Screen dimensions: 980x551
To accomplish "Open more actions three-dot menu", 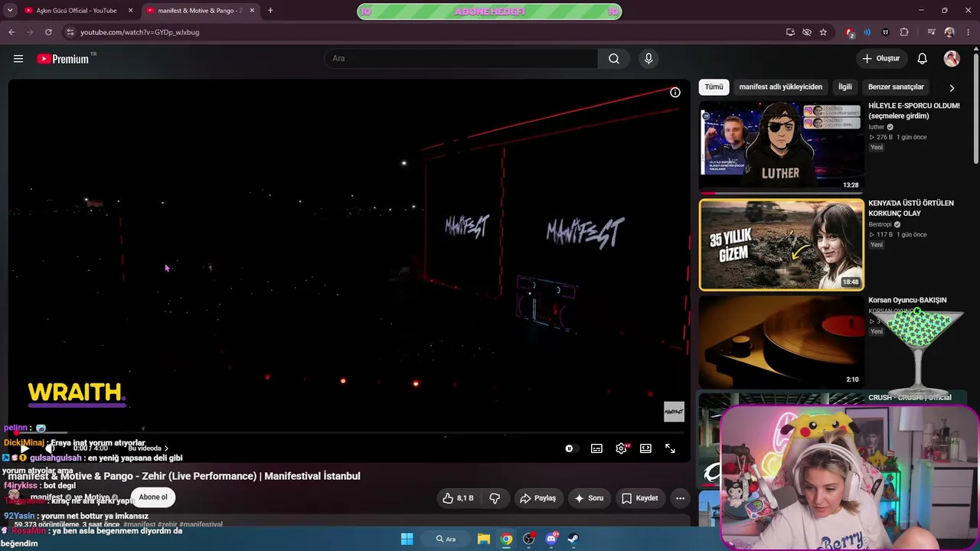I will [680, 498].
